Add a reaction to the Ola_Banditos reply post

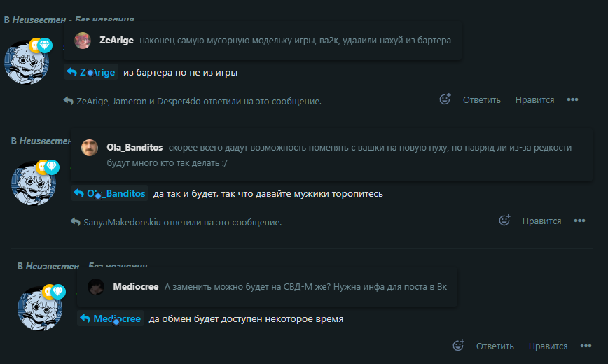[x=504, y=220]
